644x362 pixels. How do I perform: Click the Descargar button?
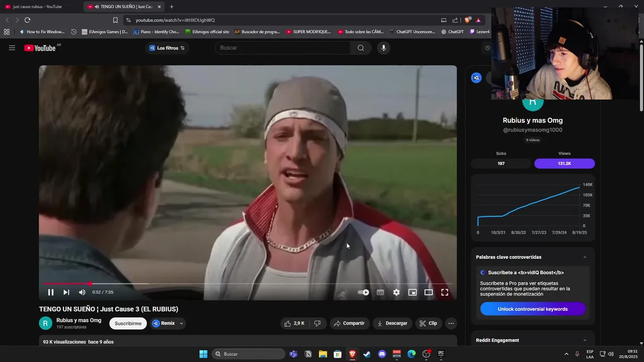pyautogui.click(x=392, y=323)
